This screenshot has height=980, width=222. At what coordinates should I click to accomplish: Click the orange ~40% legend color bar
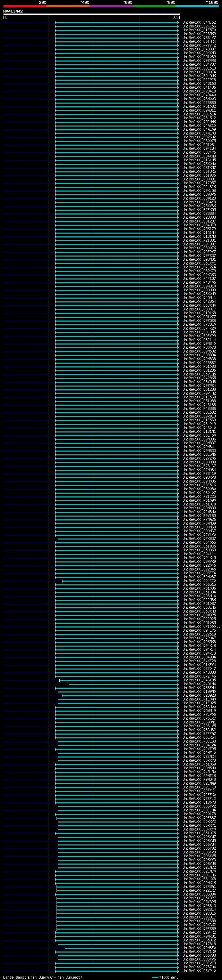point(68,6)
